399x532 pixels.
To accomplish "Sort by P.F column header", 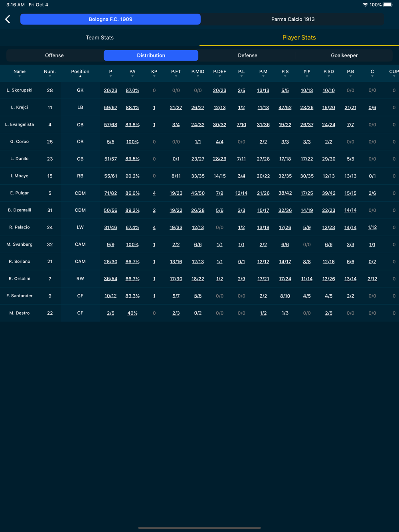I will coord(307,73).
